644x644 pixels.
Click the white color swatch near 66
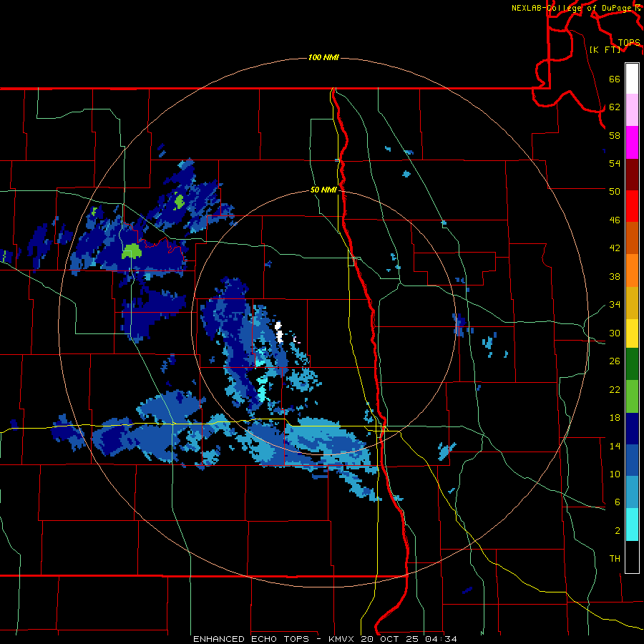(x=632, y=79)
